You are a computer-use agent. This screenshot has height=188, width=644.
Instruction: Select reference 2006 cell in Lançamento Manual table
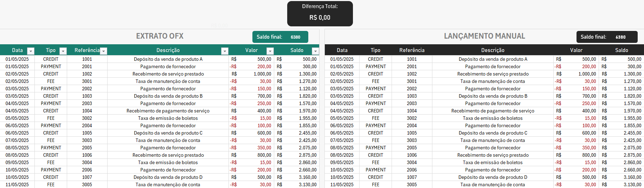pyautogui.click(x=412, y=170)
